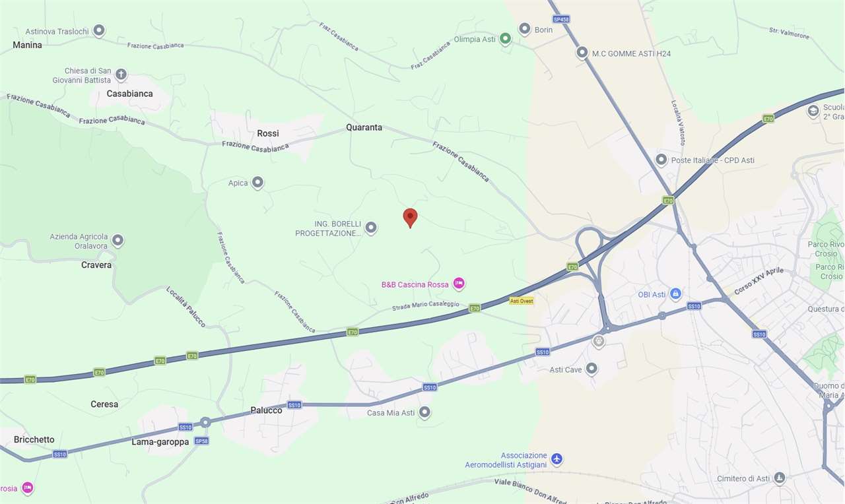Click the red location pin marker

pos(411,218)
